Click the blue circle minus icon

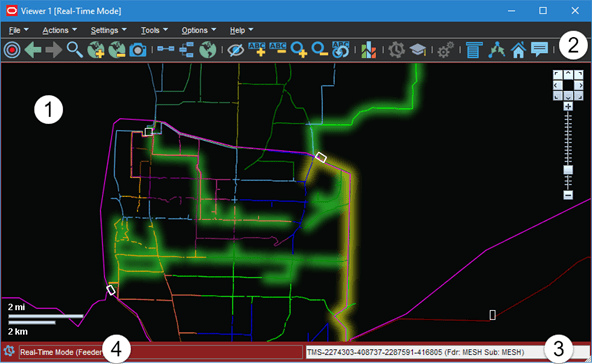coord(319,50)
